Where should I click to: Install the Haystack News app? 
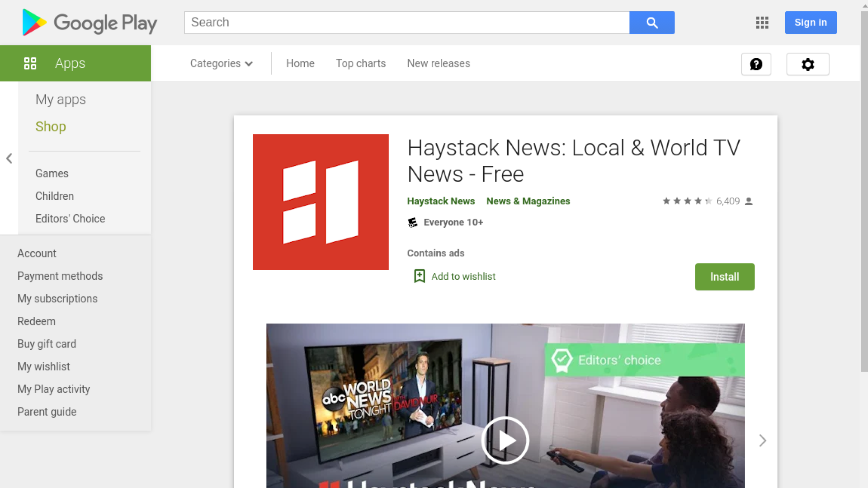click(x=724, y=277)
